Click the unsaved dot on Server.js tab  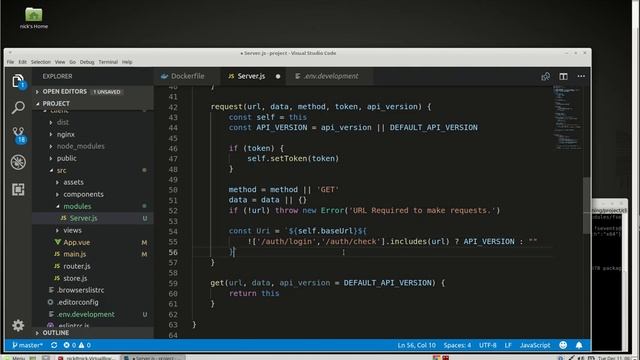click(278, 76)
